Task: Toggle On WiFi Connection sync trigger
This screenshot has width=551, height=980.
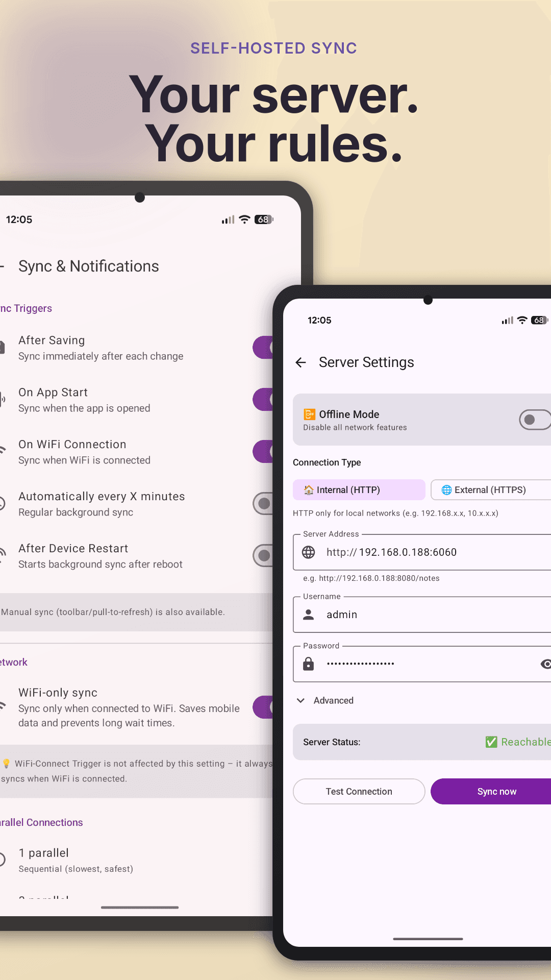Action: pos(263,452)
